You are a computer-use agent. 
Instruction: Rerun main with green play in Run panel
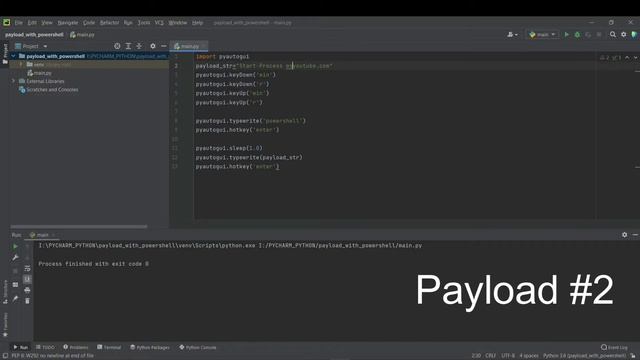[x=15, y=247]
